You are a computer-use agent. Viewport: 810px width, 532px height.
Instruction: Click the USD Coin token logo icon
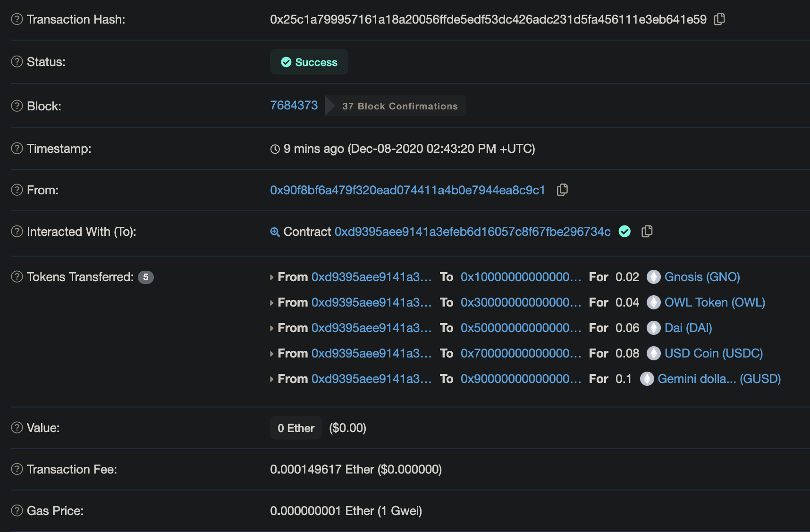point(653,353)
